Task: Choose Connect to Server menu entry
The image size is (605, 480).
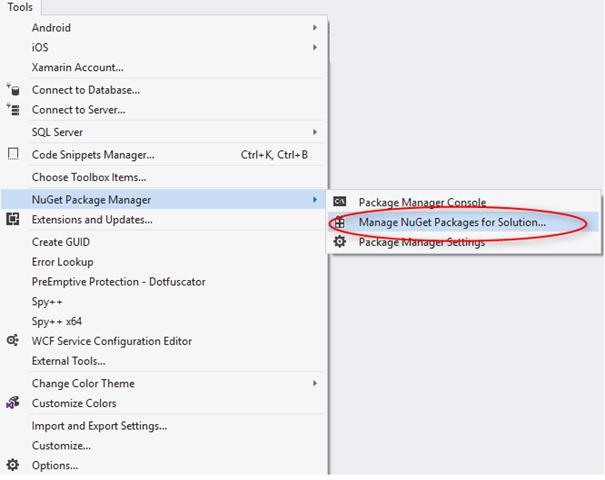Action: (164, 110)
